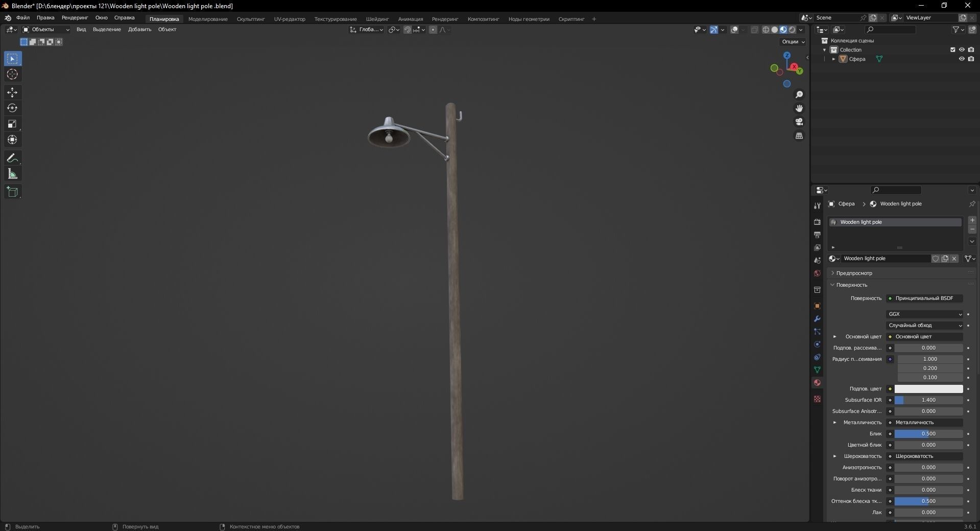Adjust Subsurface IOR 1.400 slider
This screenshot has height=531, width=980.
click(928, 400)
